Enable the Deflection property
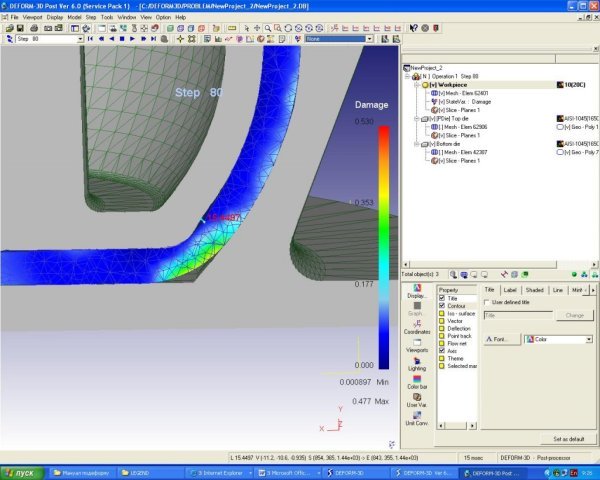The image size is (600, 480). point(442,328)
